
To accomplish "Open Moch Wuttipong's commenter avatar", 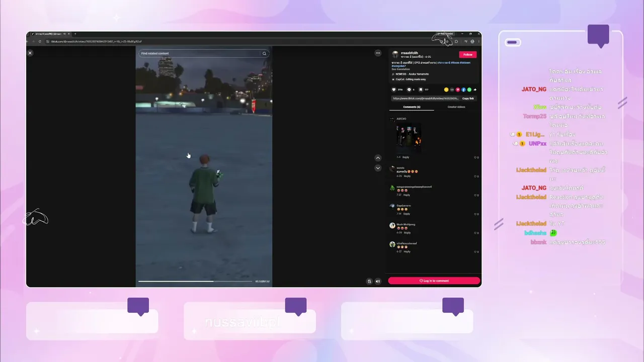I will pos(392,226).
